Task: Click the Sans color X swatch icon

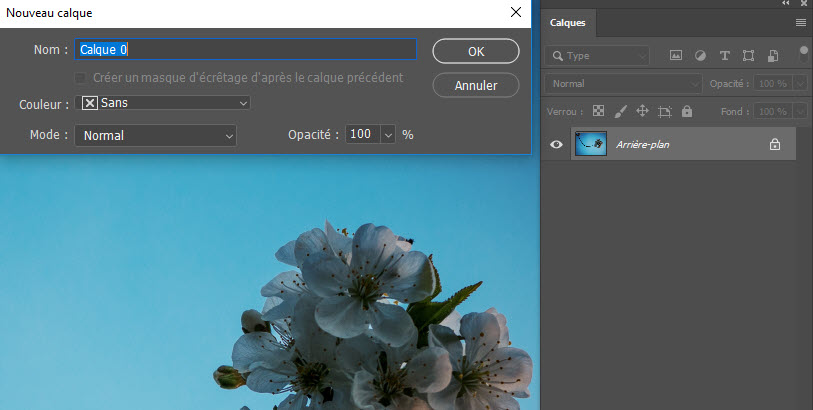Action: (90, 103)
